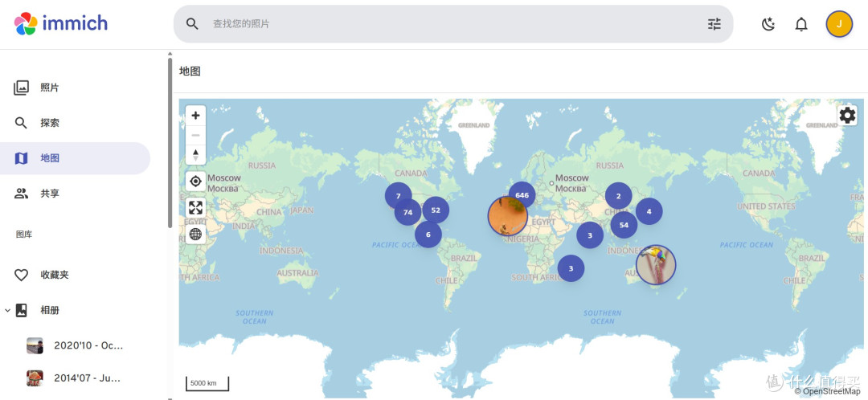Open Favorites (收藏夹) in sidebar

tap(76, 275)
